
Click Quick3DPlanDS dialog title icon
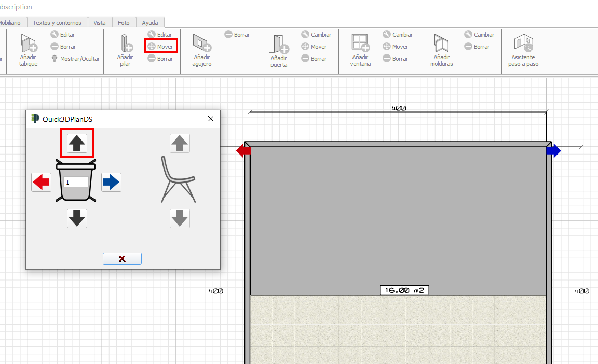[x=35, y=119]
